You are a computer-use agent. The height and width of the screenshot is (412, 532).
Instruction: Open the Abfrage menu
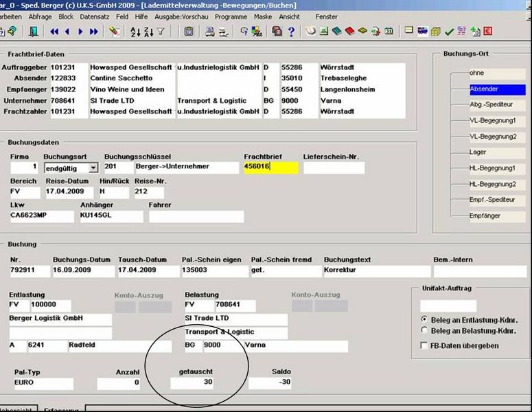[x=40, y=16]
